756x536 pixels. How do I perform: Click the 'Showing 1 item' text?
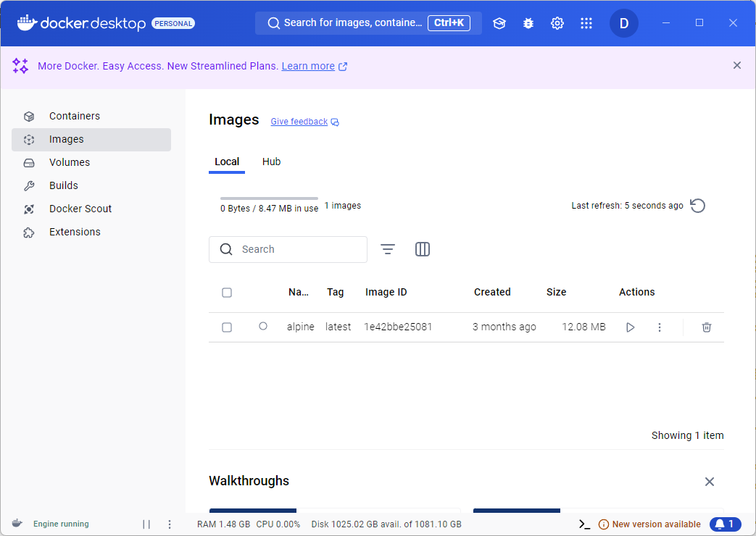coord(687,435)
